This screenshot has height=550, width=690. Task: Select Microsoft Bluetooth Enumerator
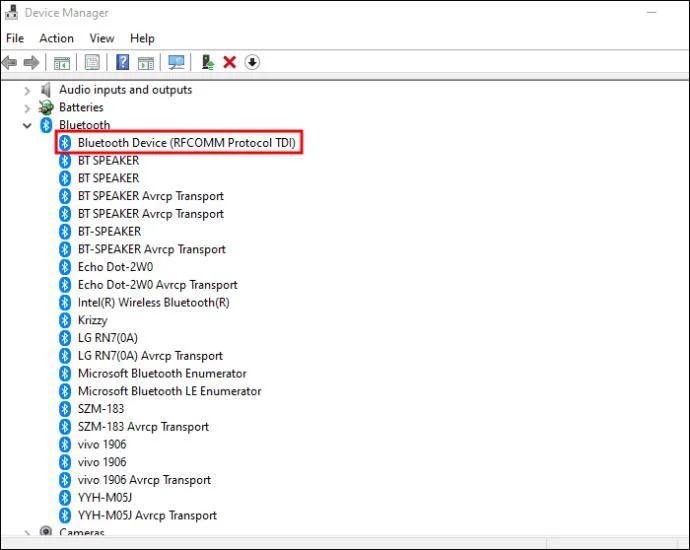tap(162, 373)
